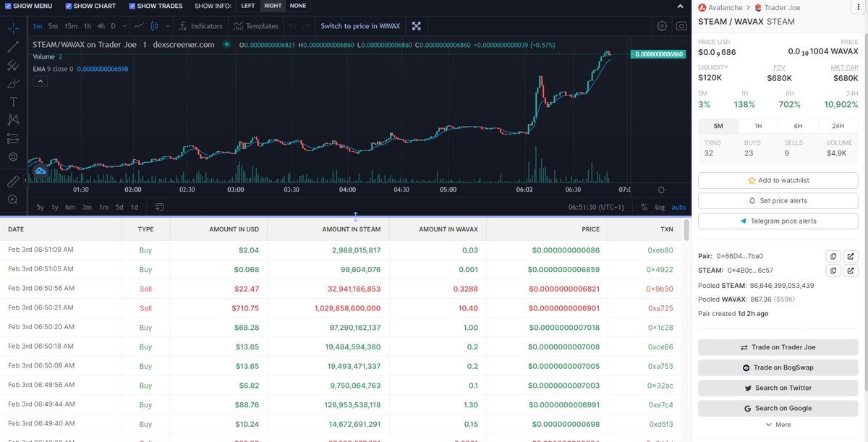The height and width of the screenshot is (442, 868).
Task: Set chart range to 6m
Action: (70, 207)
